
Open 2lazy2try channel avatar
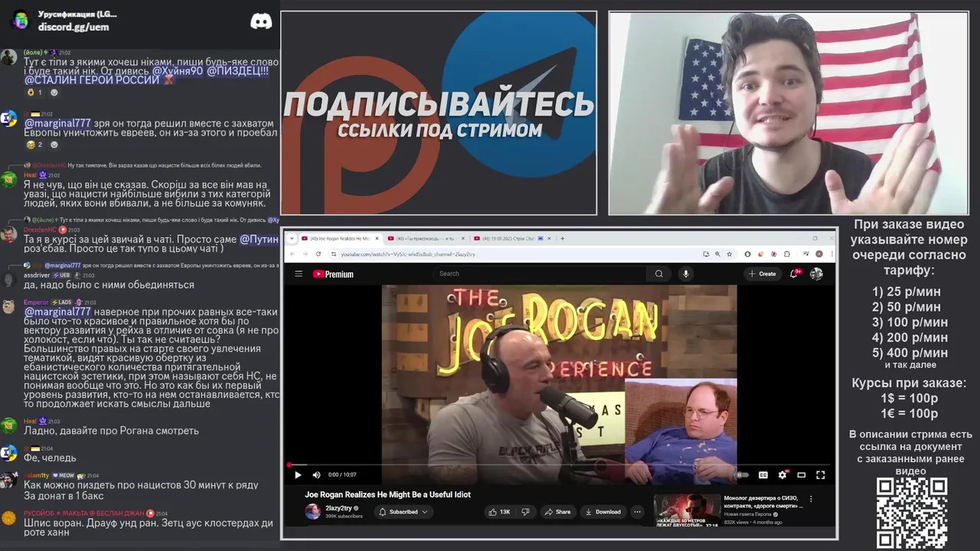coord(312,511)
